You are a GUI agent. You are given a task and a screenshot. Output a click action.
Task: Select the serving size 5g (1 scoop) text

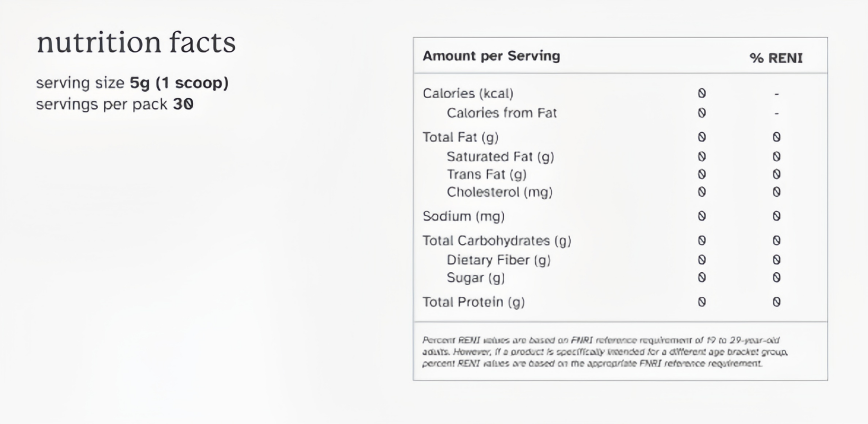click(x=132, y=83)
